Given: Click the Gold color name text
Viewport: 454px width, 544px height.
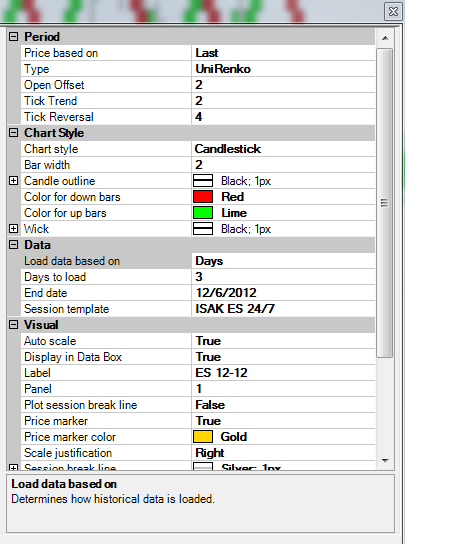Looking at the screenshot, I should [234, 437].
